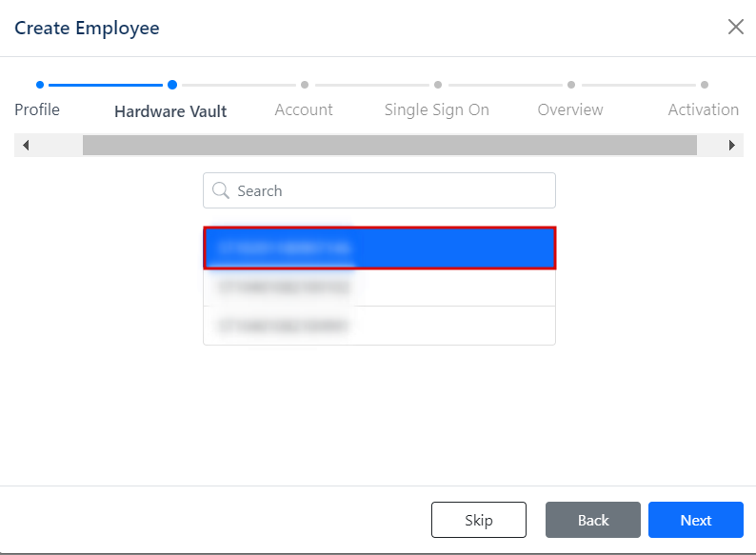
Task: Select the Account step dot
Action: [305, 85]
